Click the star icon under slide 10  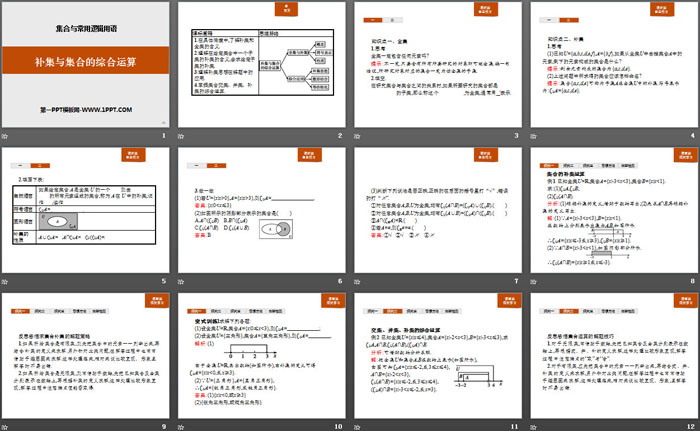coord(181,427)
